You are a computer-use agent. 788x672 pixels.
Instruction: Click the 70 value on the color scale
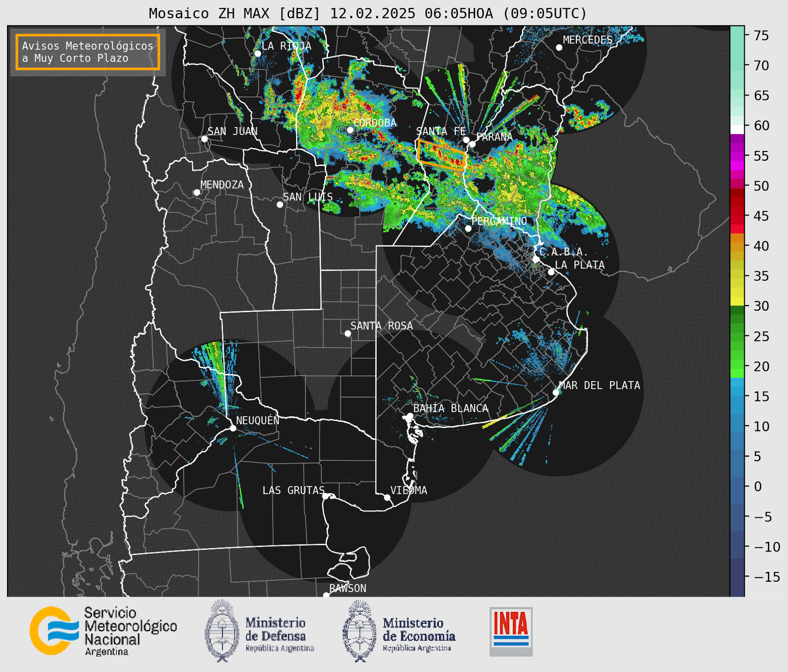point(761,65)
